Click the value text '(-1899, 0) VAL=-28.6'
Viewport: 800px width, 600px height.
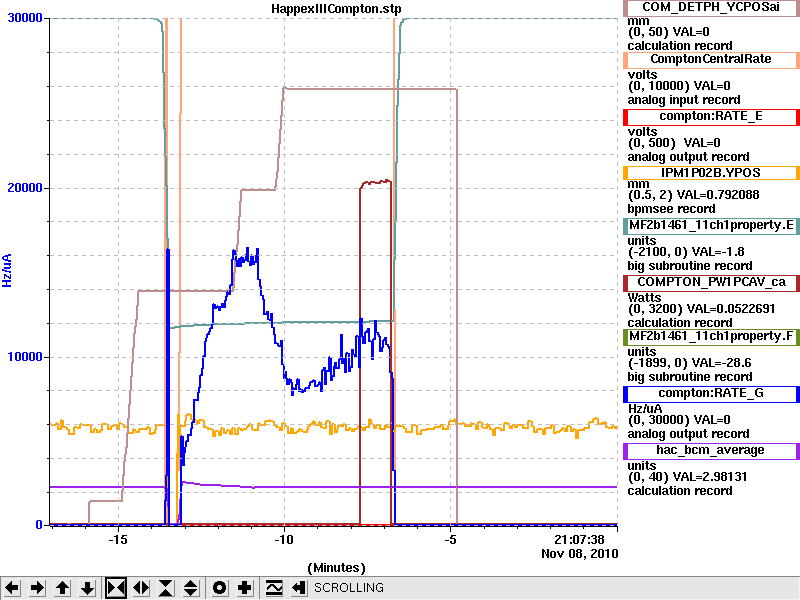689,363
